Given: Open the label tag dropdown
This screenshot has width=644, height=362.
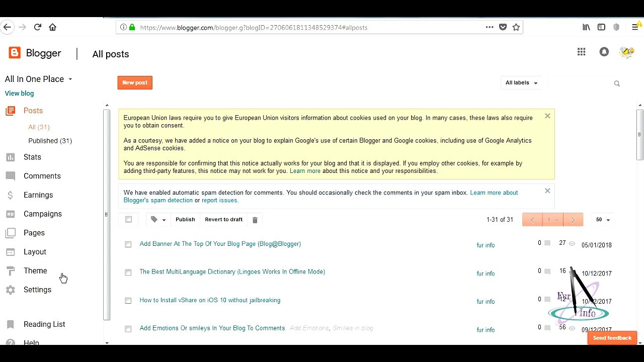Looking at the screenshot, I should [158, 220].
